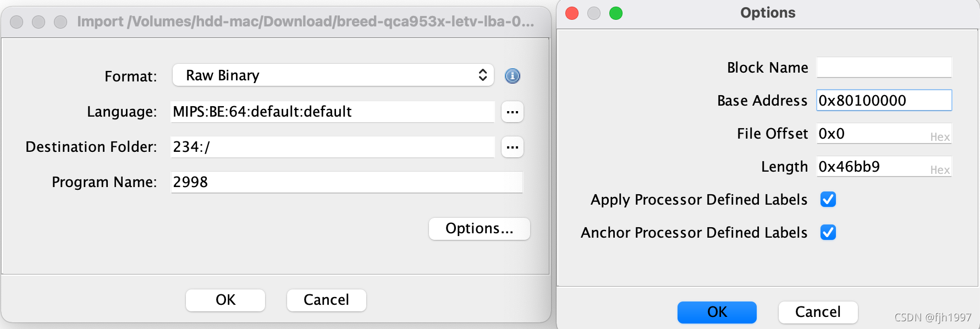Click the Destination Folder text field
Image resolution: width=980 pixels, height=329 pixels.
332,147
